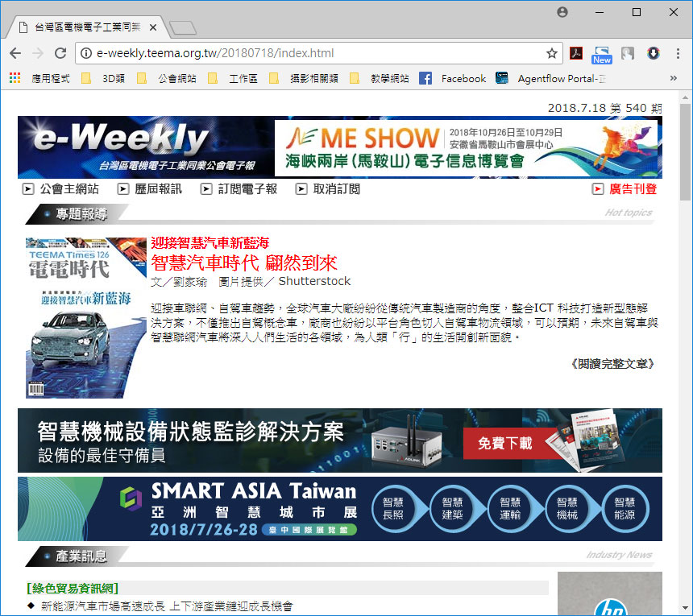Open the 電電時代 magazine cover image
693x616 pixels.
click(86, 318)
